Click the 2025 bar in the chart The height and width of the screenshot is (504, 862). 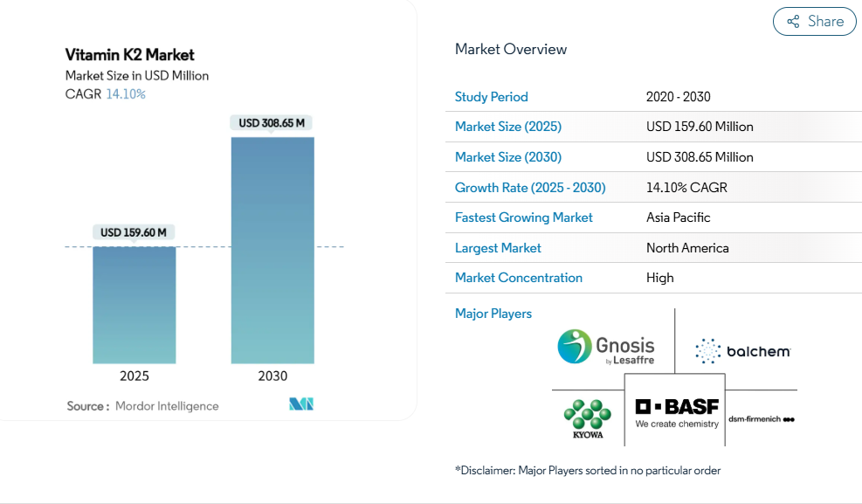134,304
